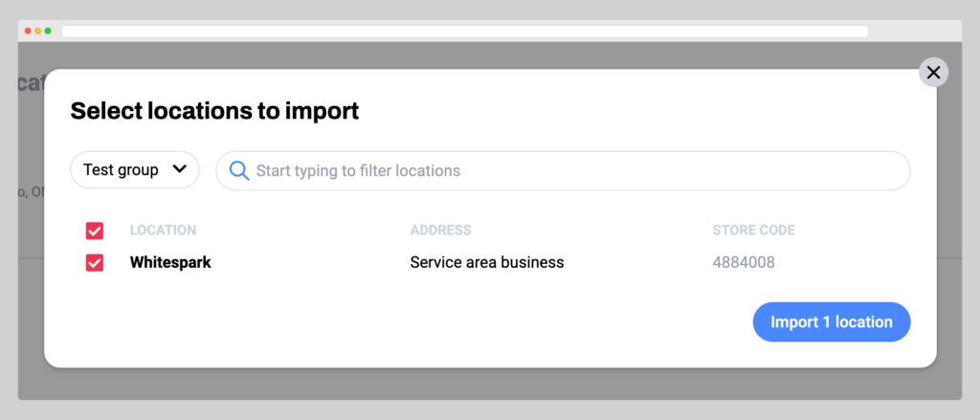Click the Select locations to import heading
The image size is (980, 420).
(x=214, y=111)
